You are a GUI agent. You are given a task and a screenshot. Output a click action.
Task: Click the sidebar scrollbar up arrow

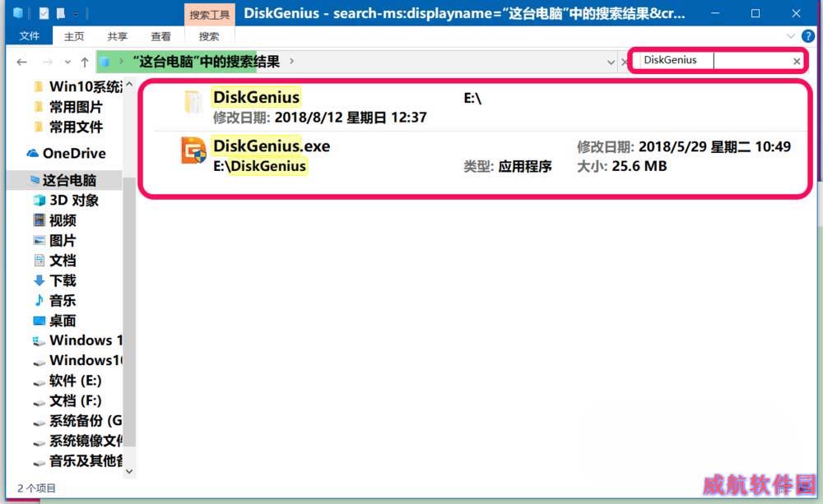tap(129, 84)
